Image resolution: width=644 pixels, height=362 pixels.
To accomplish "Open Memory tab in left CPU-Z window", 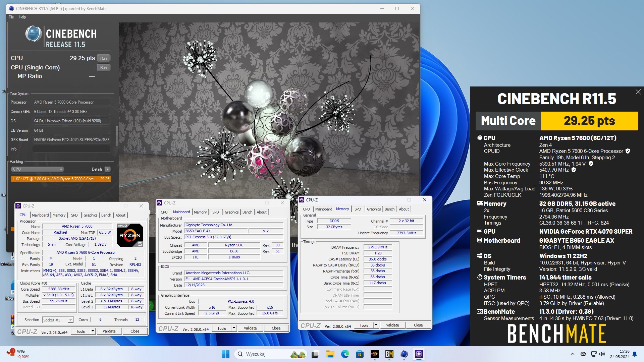I will [x=59, y=215].
